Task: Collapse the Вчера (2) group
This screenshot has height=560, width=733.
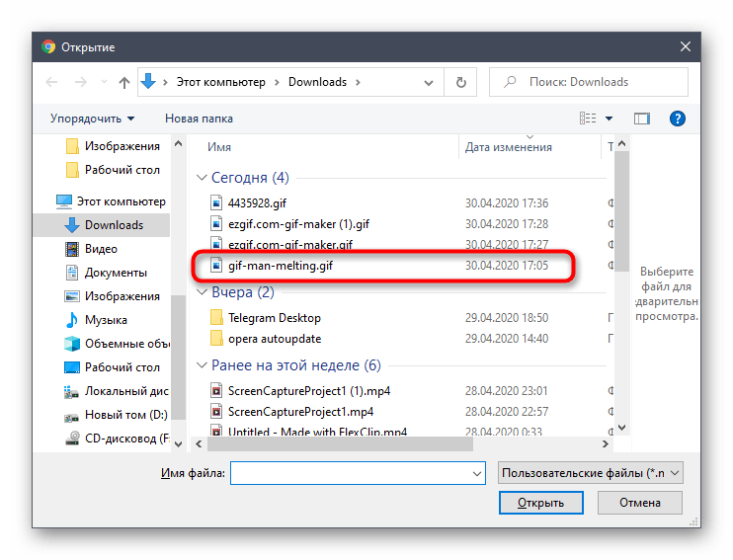Action: [201, 292]
